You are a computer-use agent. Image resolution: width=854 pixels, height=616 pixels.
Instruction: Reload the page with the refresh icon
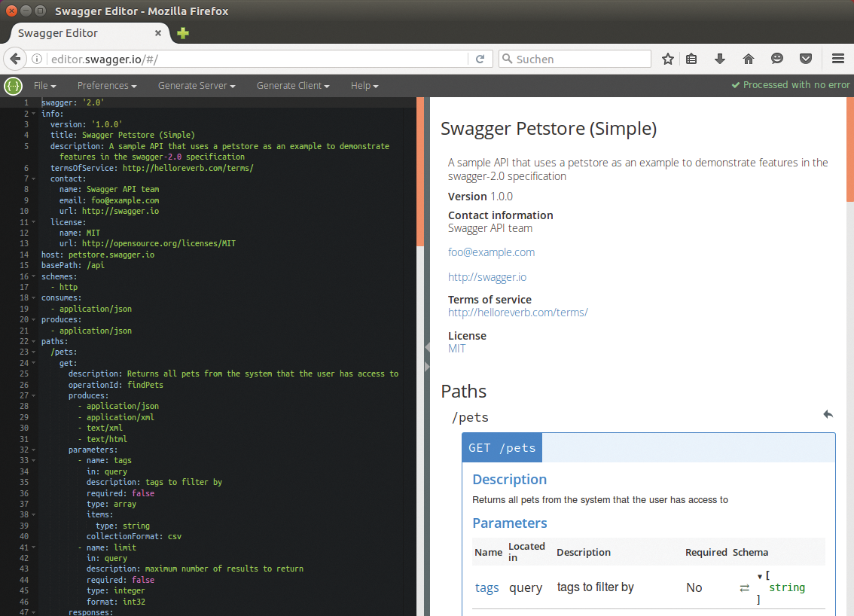pos(480,59)
